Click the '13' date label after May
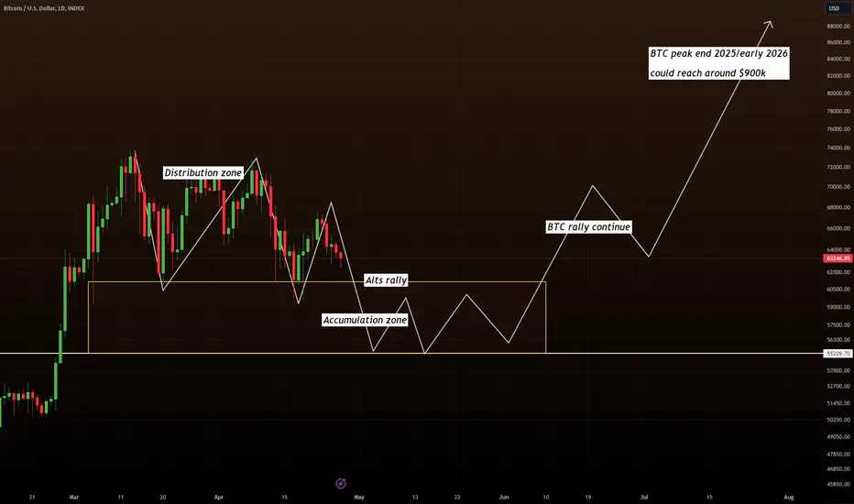This screenshot has width=854, height=504. (x=415, y=497)
